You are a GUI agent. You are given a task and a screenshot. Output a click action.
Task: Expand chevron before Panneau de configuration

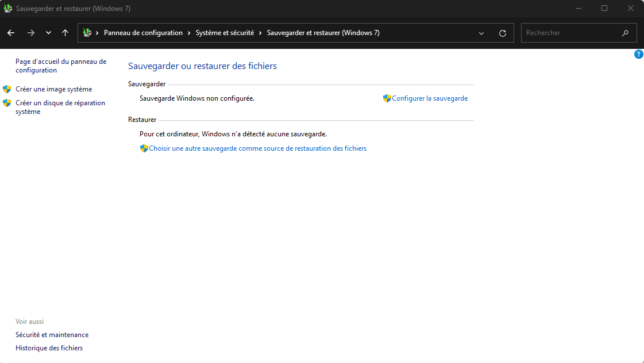point(97,33)
